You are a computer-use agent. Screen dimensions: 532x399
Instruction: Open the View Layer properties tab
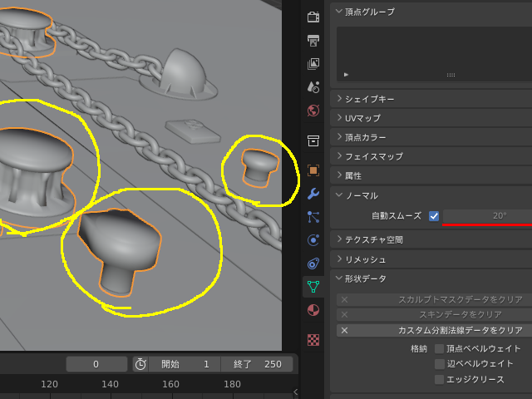313,63
